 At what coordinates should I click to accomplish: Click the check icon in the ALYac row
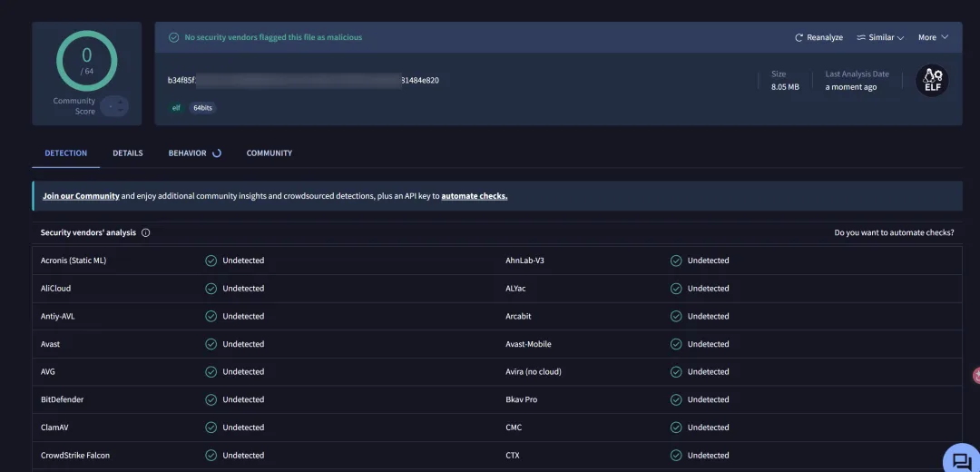tap(676, 289)
